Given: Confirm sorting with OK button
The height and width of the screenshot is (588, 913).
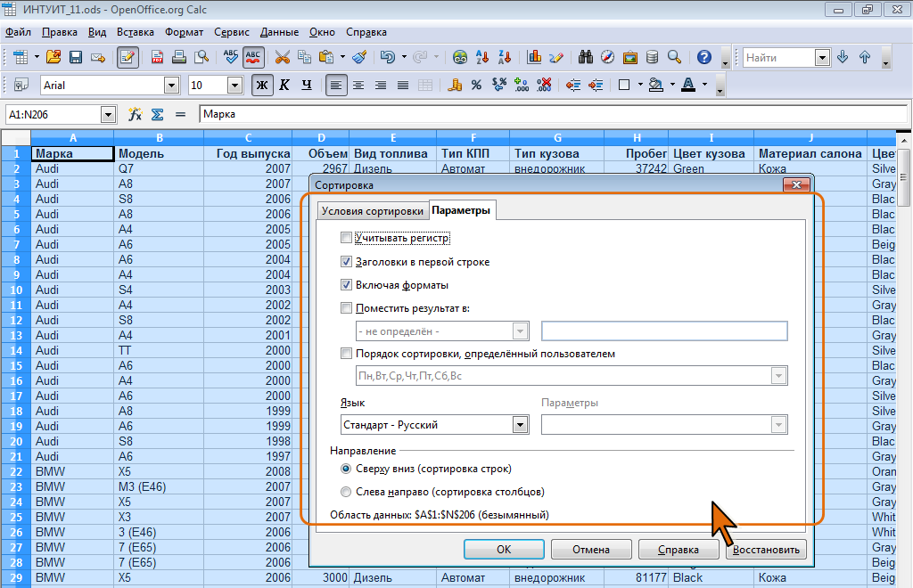Looking at the screenshot, I should (504, 550).
